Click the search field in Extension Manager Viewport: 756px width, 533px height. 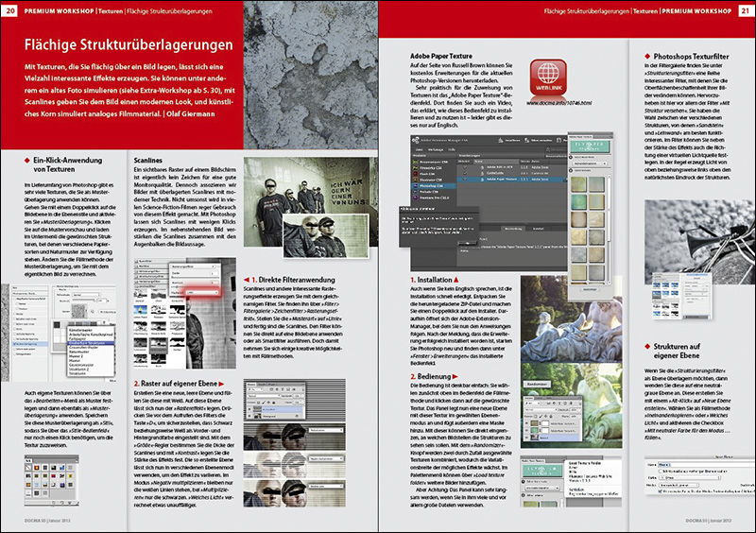[557, 149]
